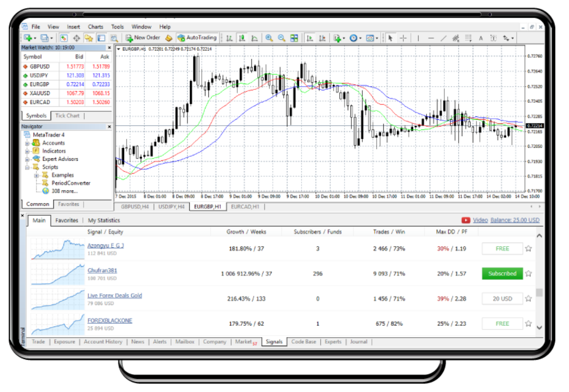Select the Equidistant Channel tool
569x392 pixels.
click(456, 38)
